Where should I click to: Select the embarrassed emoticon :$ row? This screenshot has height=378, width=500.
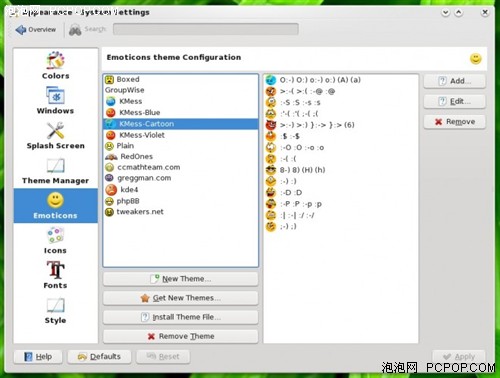[341, 136]
